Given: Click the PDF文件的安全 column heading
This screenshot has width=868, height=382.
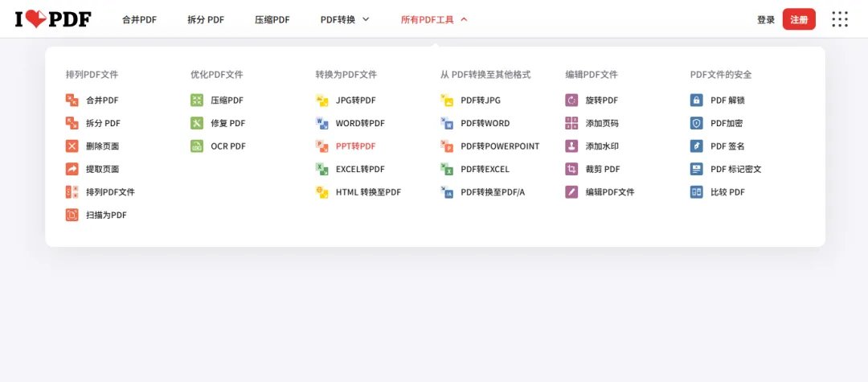Looking at the screenshot, I should click(x=721, y=74).
